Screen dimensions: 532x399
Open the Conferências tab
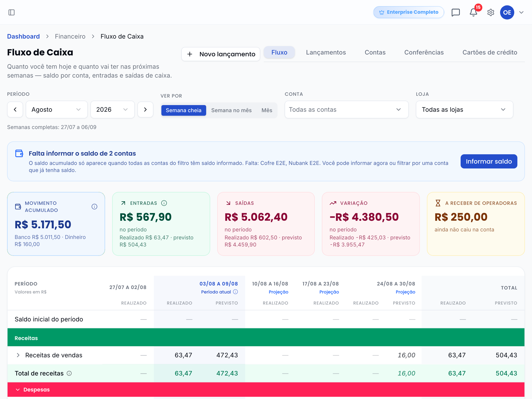424,53
